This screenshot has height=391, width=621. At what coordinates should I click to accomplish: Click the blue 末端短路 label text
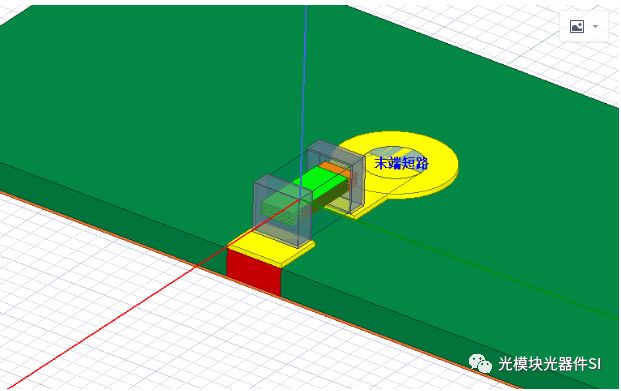pyautogui.click(x=402, y=163)
